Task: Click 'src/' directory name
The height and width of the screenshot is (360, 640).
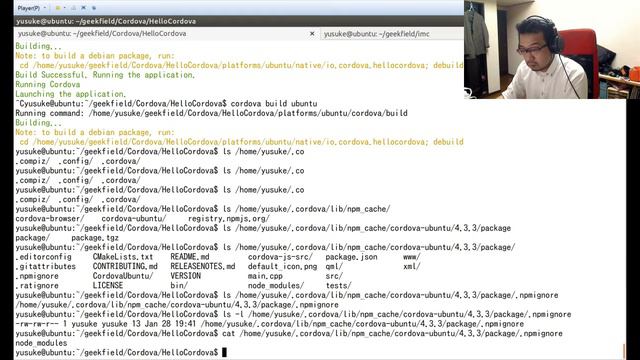Action: pos(334,276)
